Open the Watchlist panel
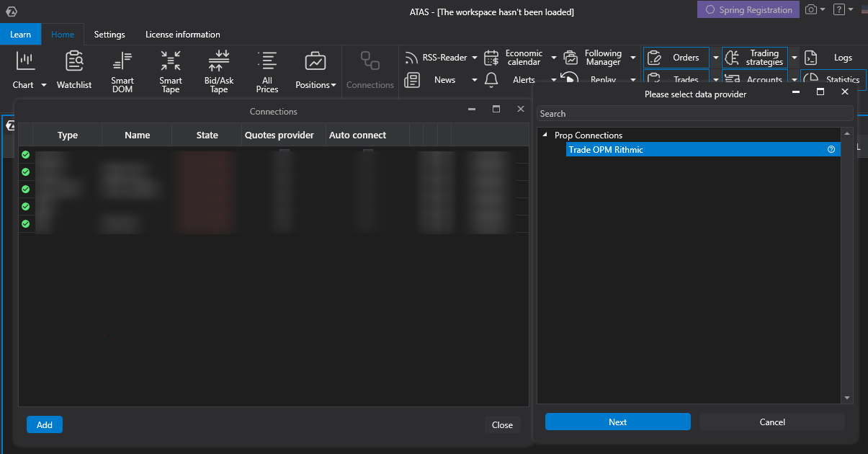 [x=74, y=68]
